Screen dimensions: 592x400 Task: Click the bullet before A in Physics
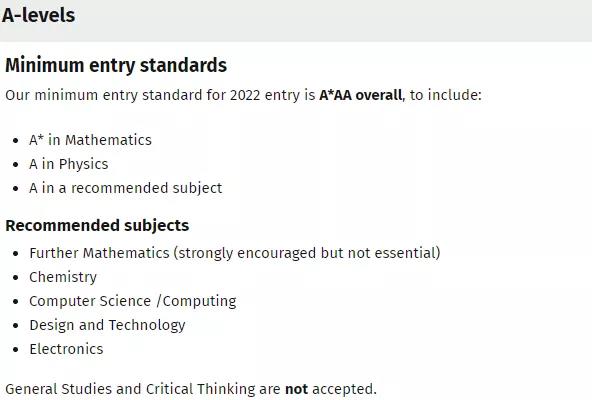tap(15, 165)
